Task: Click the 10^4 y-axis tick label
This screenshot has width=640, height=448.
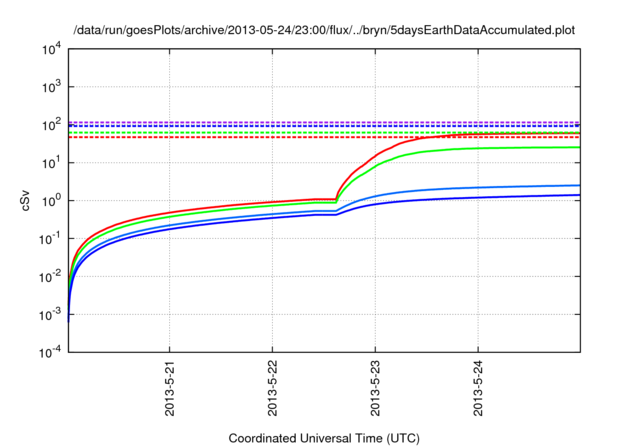Action: coord(51,49)
